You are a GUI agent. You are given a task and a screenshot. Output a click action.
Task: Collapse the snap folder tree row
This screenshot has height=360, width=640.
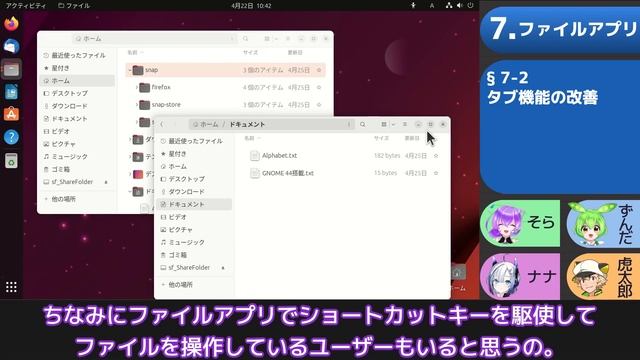130,70
